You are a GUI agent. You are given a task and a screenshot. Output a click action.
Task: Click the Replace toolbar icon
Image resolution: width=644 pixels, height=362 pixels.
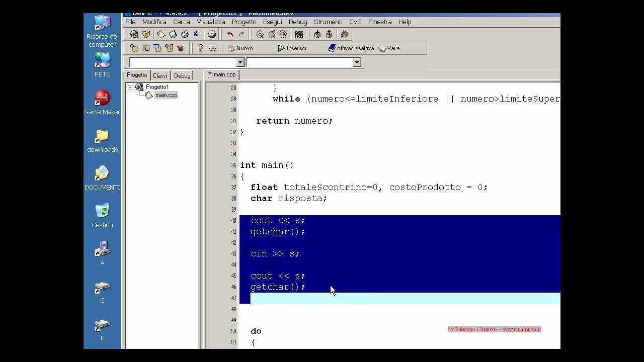coord(272,34)
